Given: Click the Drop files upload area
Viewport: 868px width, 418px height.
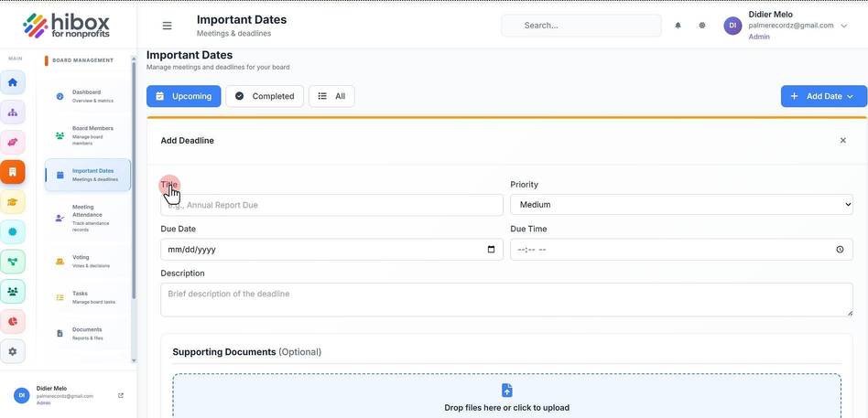Looking at the screenshot, I should 506,396.
